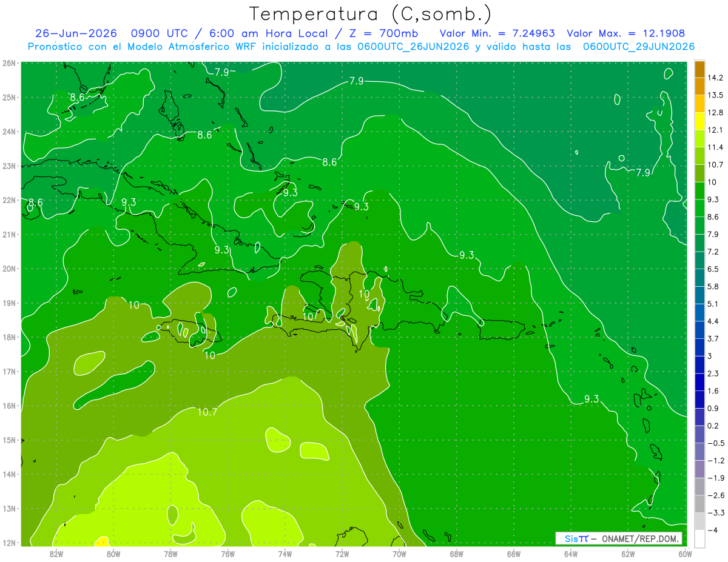Pick the white swatch below -4 in colorbar
728x562 pixels.
tap(699, 538)
